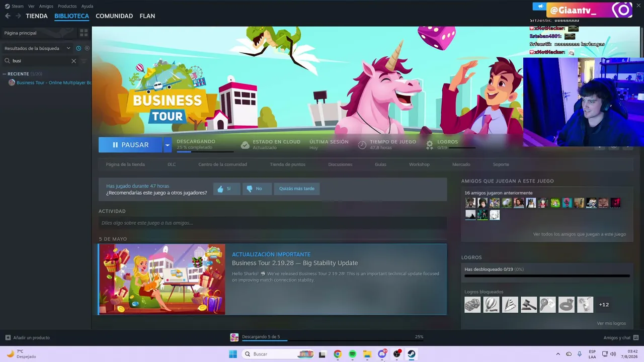The width and height of the screenshot is (644, 362).
Task: Open the downloads status Descargando 5 de 5
Action: (x=261, y=337)
